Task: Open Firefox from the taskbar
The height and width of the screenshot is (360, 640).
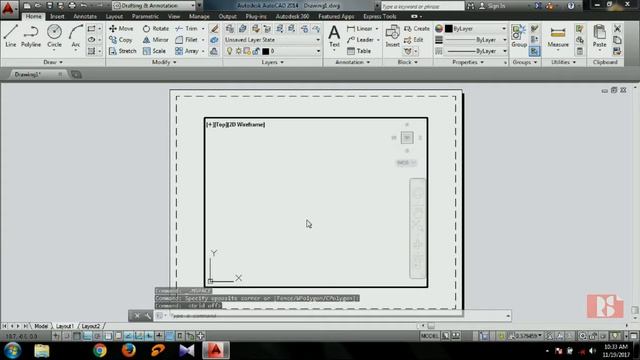Action: [129, 350]
